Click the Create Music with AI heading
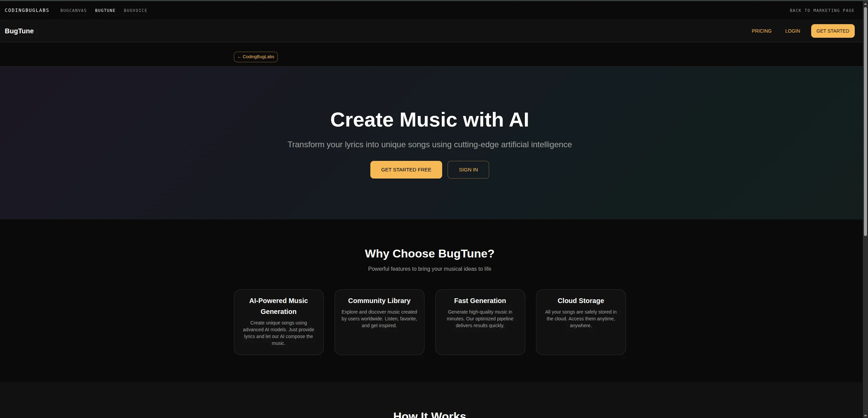The width and height of the screenshot is (868, 418). 429,120
